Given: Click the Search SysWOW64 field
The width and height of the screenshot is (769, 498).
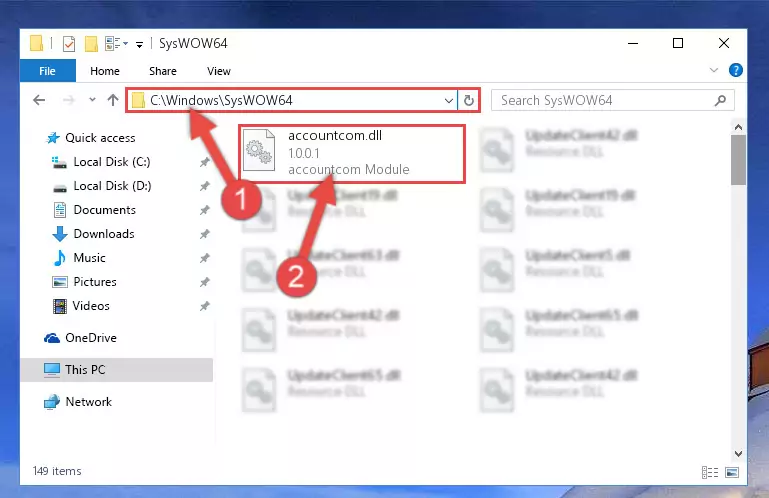Looking at the screenshot, I should (x=613, y=101).
